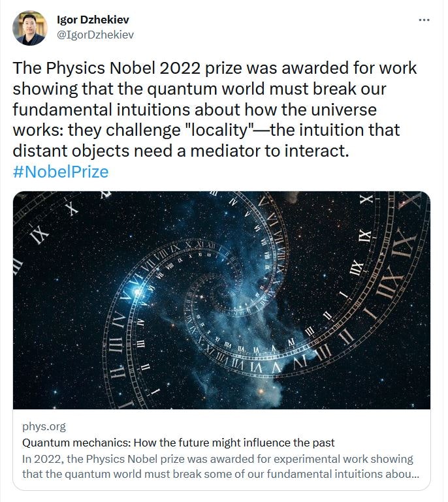Open the tweet's three-dot more options menu
Image resolution: width=448 pixels, height=502 pixels.
click(x=424, y=20)
